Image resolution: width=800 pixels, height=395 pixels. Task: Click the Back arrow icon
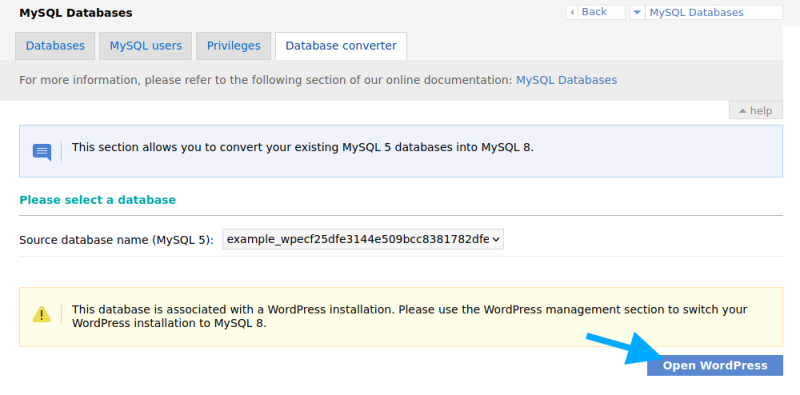coord(572,12)
